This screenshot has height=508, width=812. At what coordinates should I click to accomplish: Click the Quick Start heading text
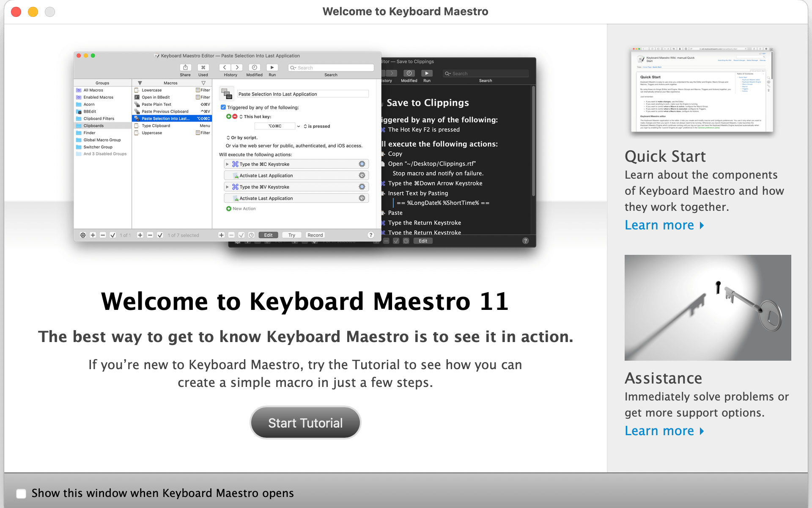tap(665, 157)
